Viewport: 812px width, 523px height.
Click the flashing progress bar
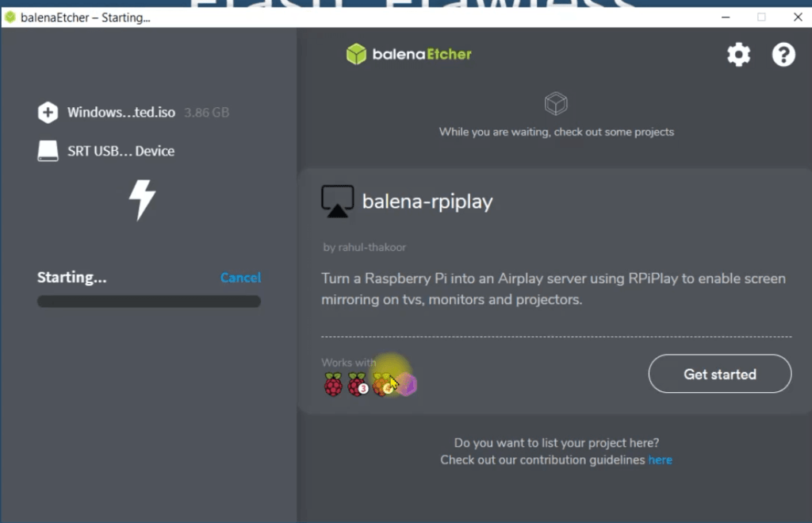tap(149, 301)
